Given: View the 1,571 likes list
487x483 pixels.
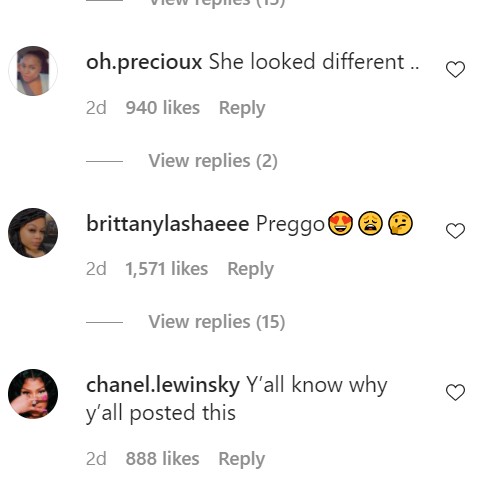Looking at the screenshot, I should pos(166,269).
